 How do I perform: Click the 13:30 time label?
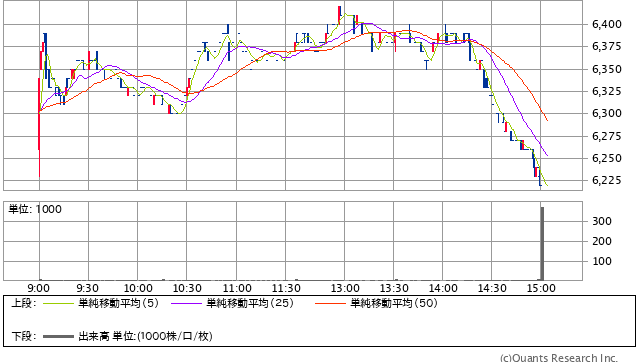394,288
